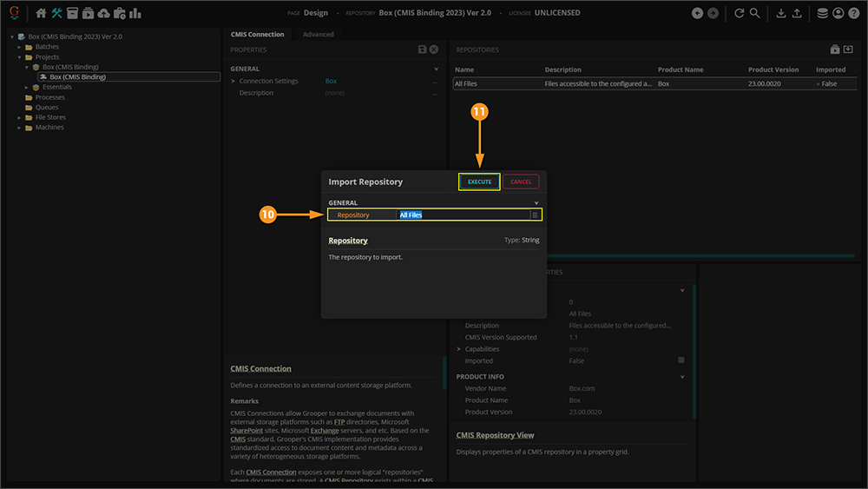The height and width of the screenshot is (489, 868).
Task: Go to the Home page icon
Action: (x=41, y=13)
